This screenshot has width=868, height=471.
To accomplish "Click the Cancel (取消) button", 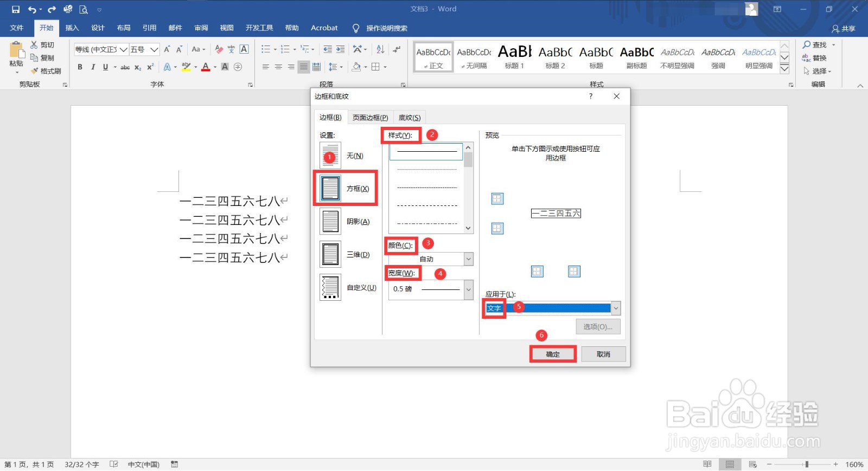I will pyautogui.click(x=603, y=354).
